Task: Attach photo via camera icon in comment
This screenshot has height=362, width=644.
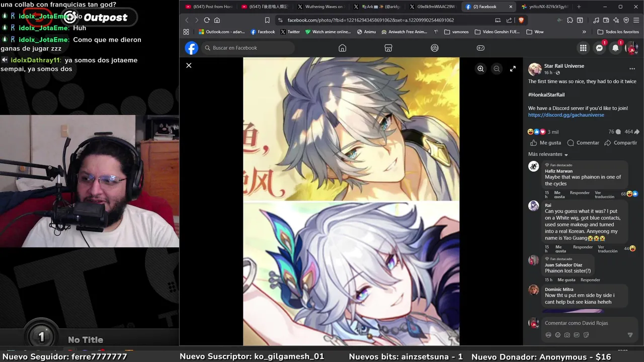Action: tap(567, 335)
